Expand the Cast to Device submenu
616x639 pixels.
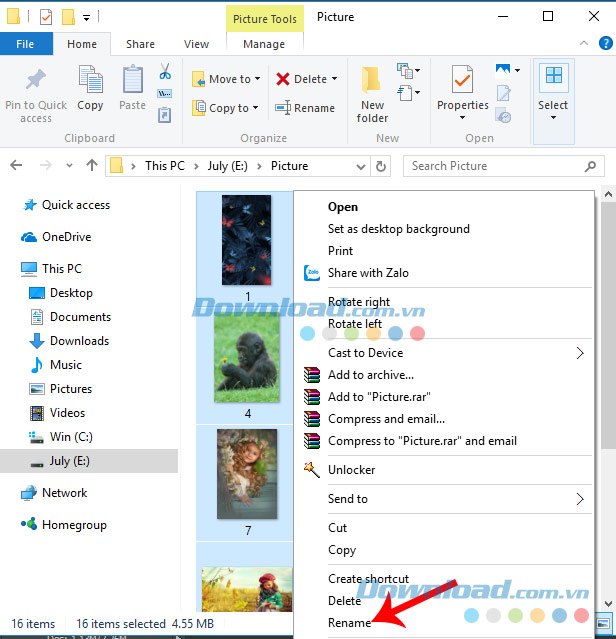tap(580, 353)
